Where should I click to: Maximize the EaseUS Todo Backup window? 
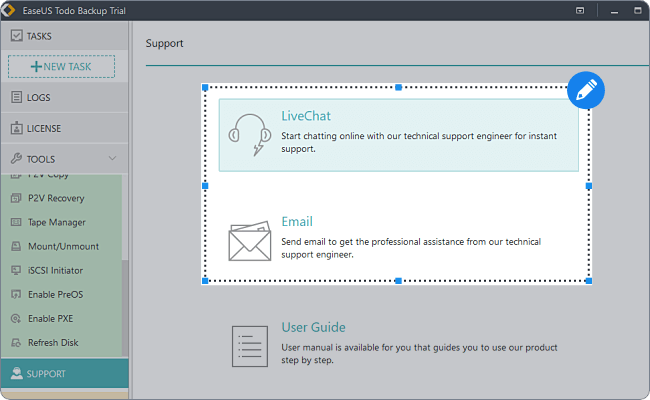[638, 10]
